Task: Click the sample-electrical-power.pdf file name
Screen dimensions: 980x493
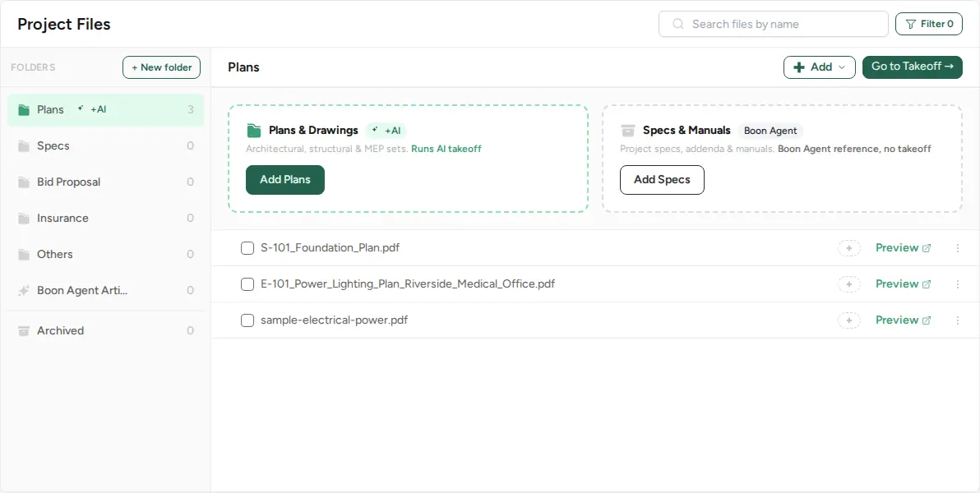Action: (335, 320)
